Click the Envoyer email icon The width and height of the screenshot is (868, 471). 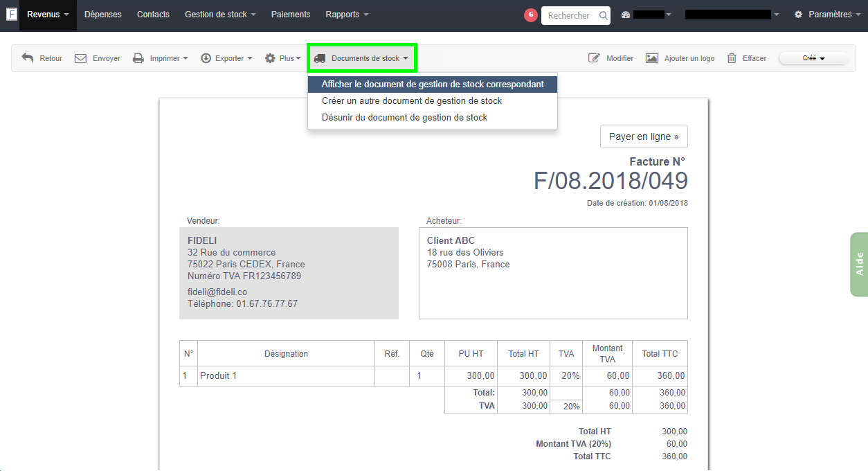[80, 58]
